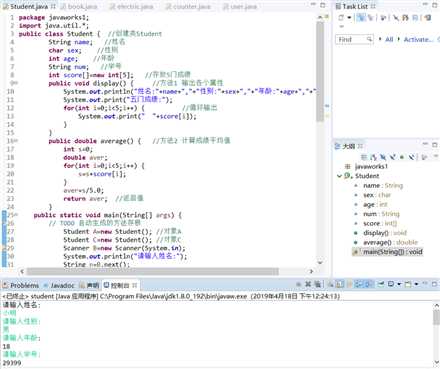Remove all terminated launches from console
Screen dimensions: 440x369
pos(318,284)
